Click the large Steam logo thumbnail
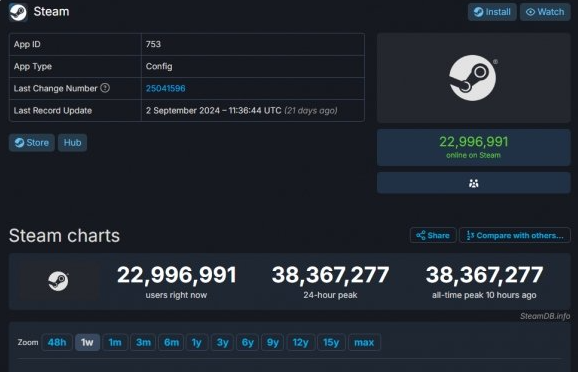The height and width of the screenshot is (372, 578). pyautogui.click(x=473, y=78)
